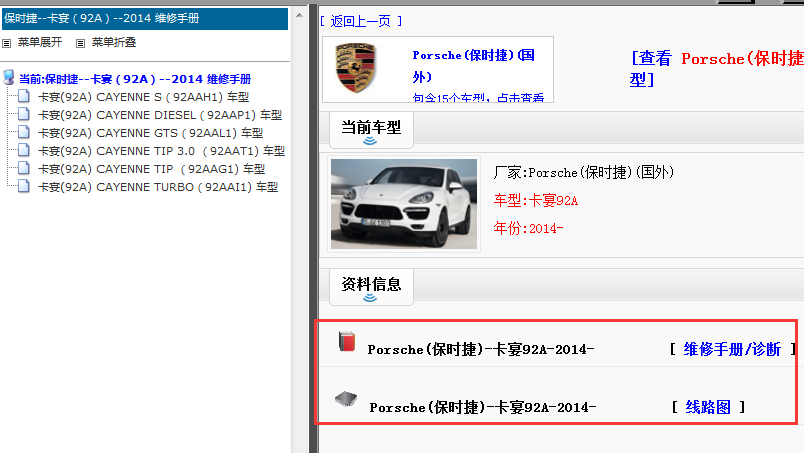
Task: Click page icon of CAYENNE GTS (92AAL1)
Action: point(24,132)
